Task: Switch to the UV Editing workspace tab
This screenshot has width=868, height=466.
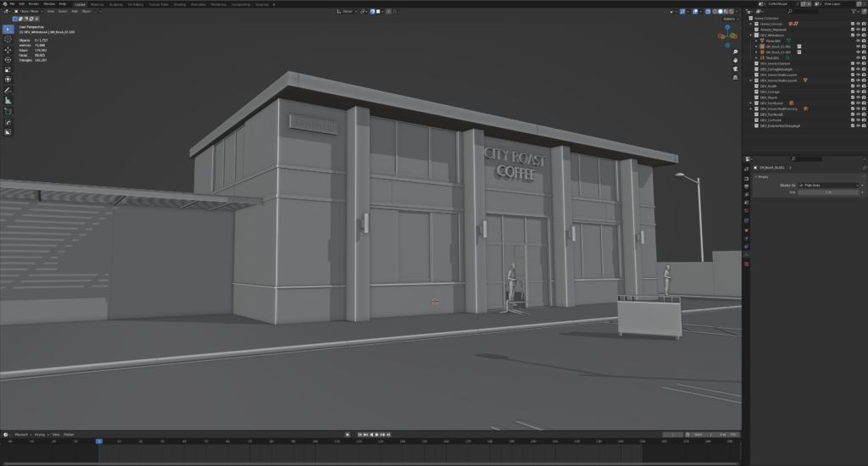Action: tap(135, 4)
